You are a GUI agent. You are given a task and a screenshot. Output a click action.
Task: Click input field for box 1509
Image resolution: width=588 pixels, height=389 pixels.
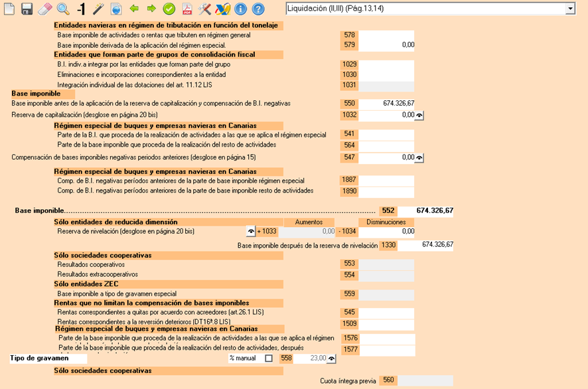click(386, 324)
